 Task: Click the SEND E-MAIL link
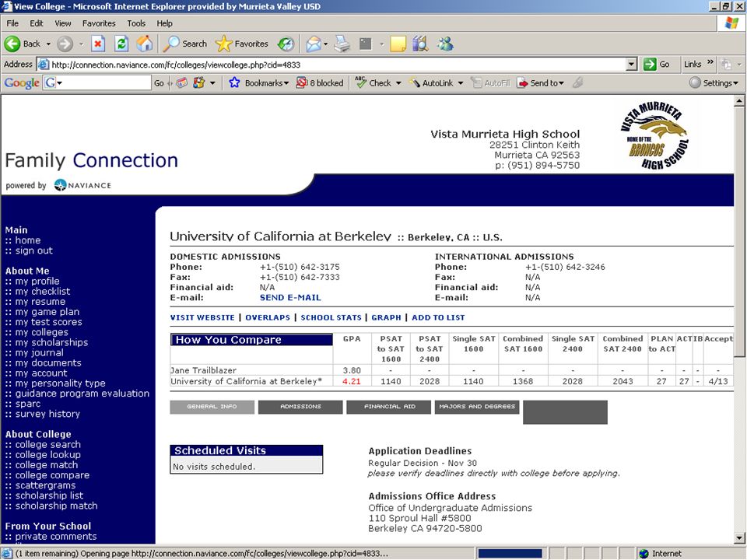(x=290, y=298)
